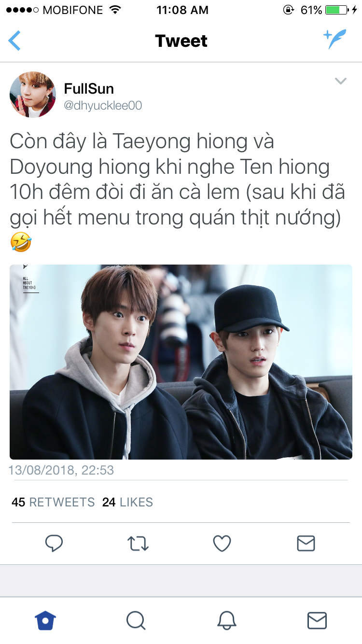Tap the tweet timestamp 13/08/2018, 22:53
362x644 pixels.
coord(61,470)
